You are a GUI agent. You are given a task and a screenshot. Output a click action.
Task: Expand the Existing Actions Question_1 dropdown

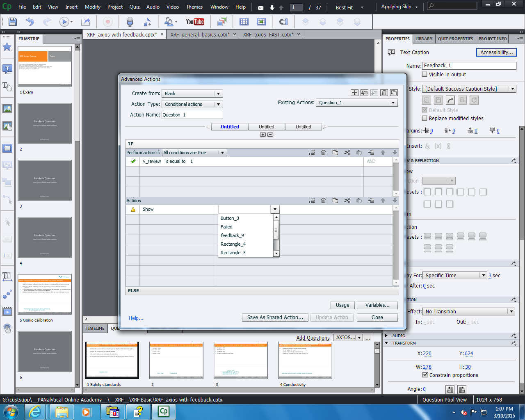(357, 103)
